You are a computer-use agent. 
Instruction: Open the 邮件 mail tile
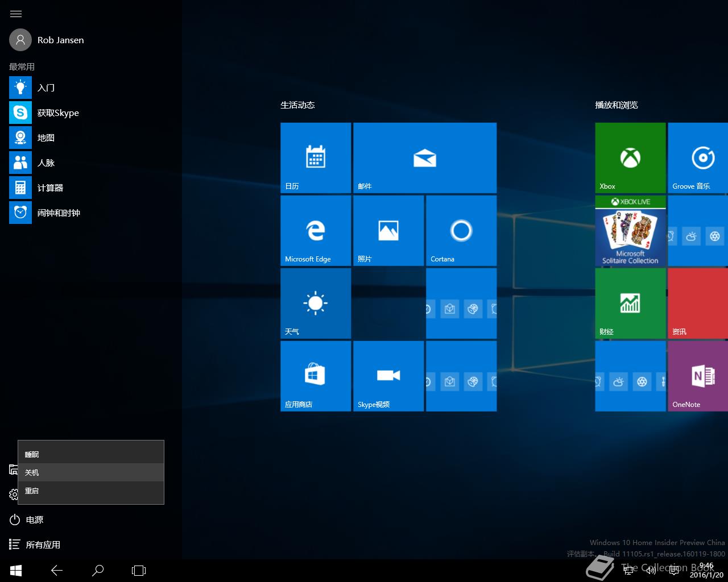point(425,158)
